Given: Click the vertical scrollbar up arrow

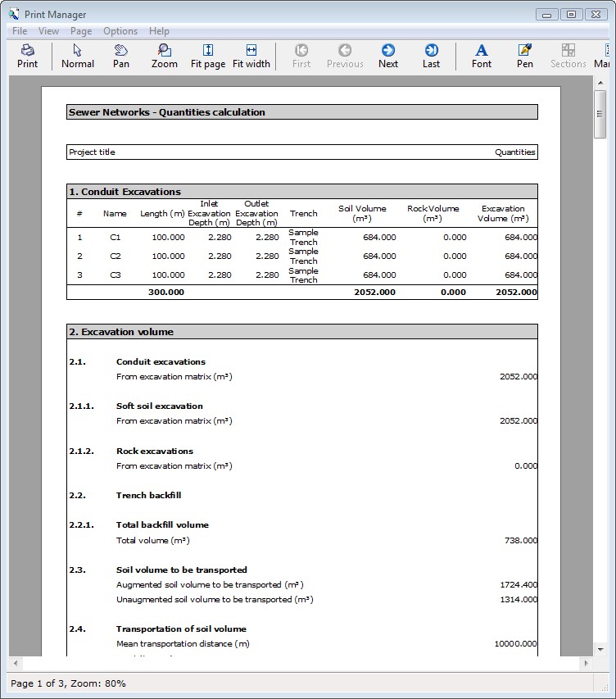Looking at the screenshot, I should tap(600, 83).
